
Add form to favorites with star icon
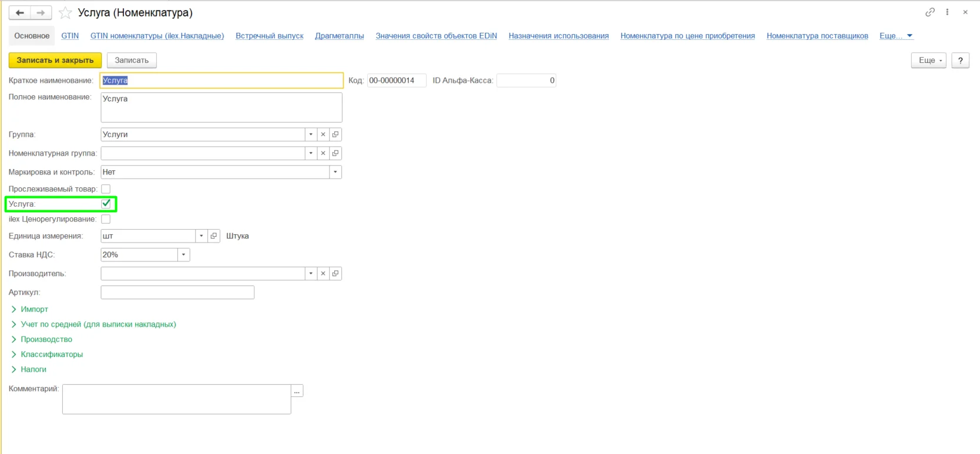65,12
